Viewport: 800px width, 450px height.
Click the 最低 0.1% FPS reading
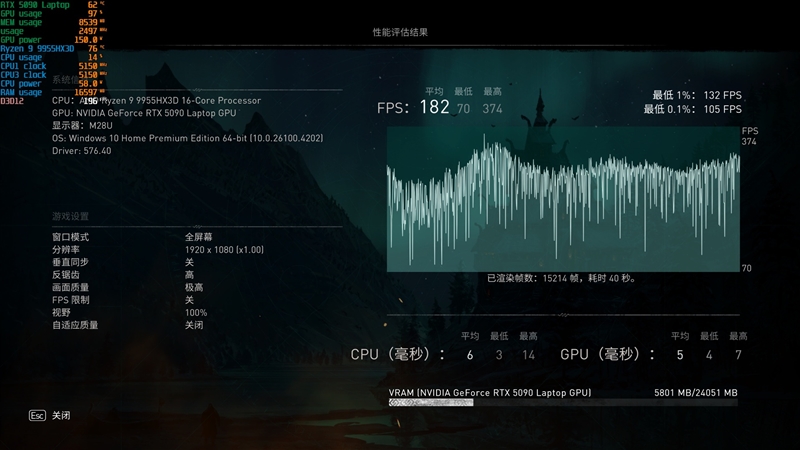coord(692,109)
